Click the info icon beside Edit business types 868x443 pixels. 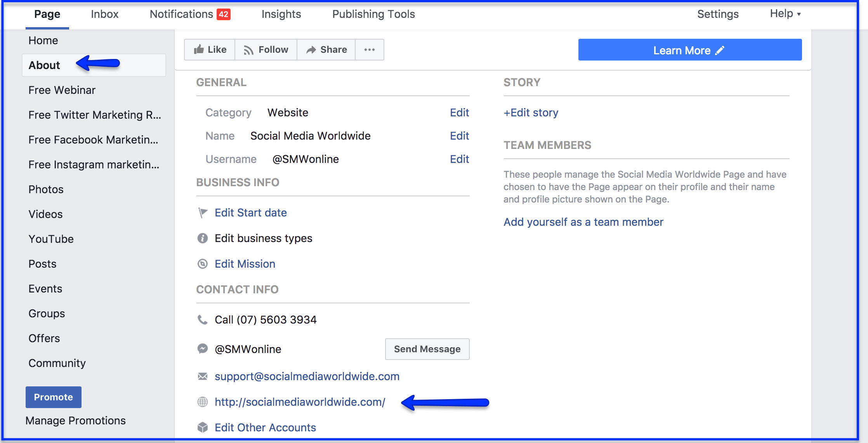tap(203, 238)
